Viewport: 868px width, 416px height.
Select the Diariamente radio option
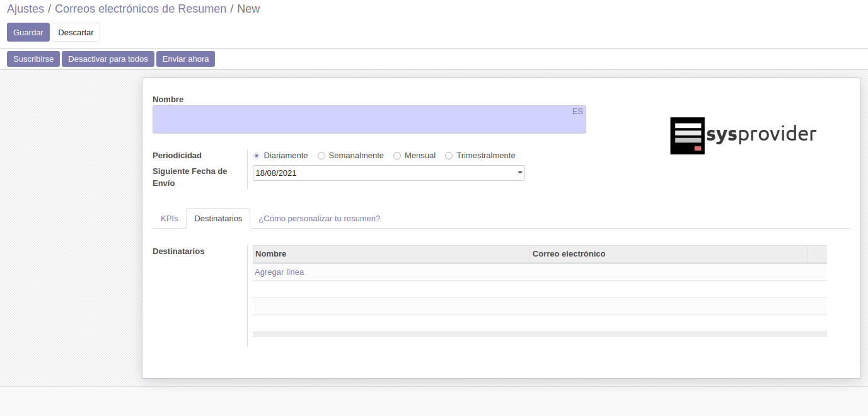(257, 156)
